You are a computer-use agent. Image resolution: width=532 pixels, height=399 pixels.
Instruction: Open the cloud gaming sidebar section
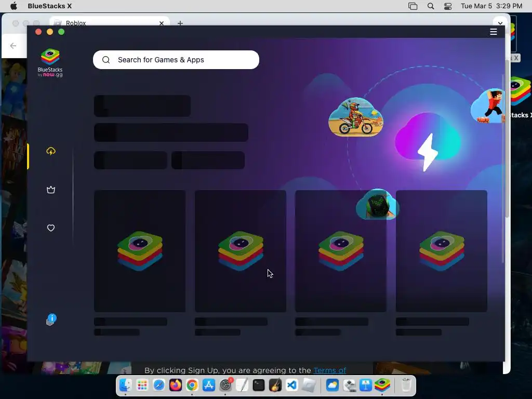click(51, 151)
